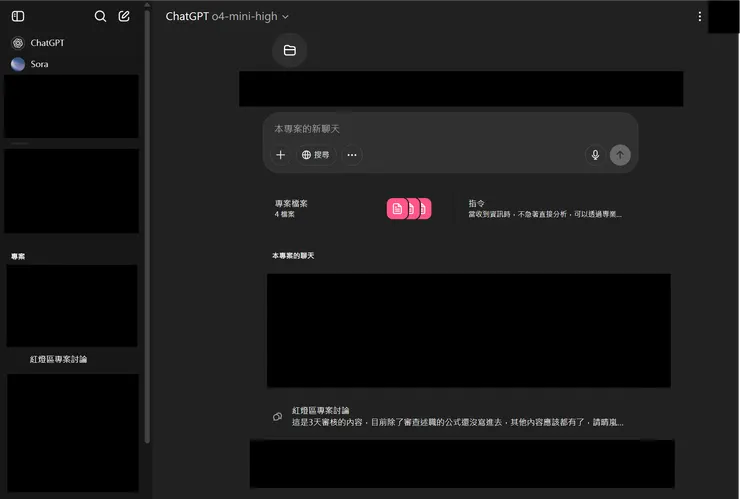Start a new chat with pencil icon

pyautogui.click(x=124, y=17)
